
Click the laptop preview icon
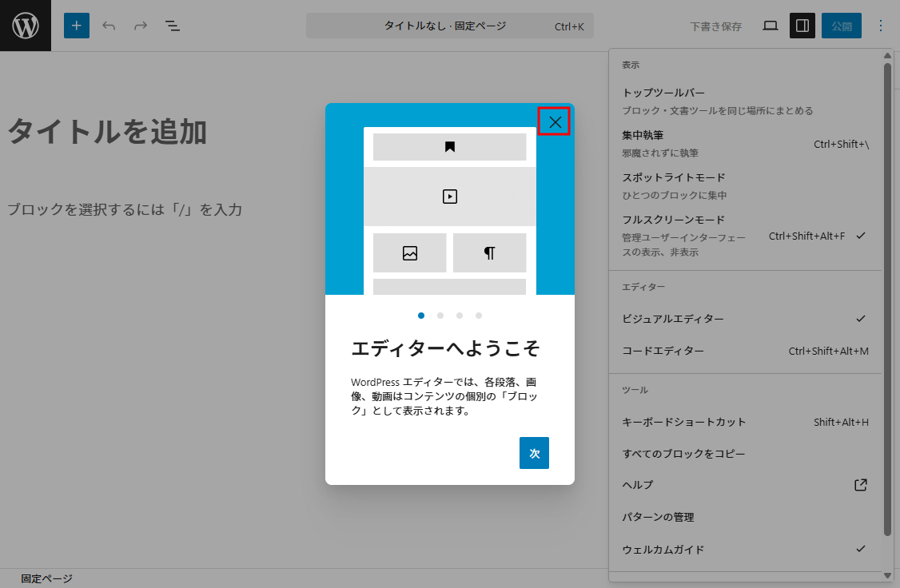pyautogui.click(x=771, y=26)
